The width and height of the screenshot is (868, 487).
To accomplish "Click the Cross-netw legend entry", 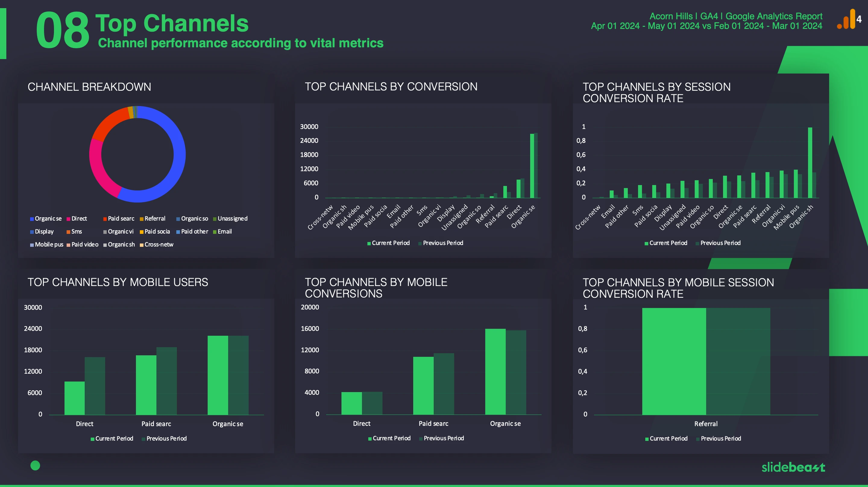I will pos(156,245).
